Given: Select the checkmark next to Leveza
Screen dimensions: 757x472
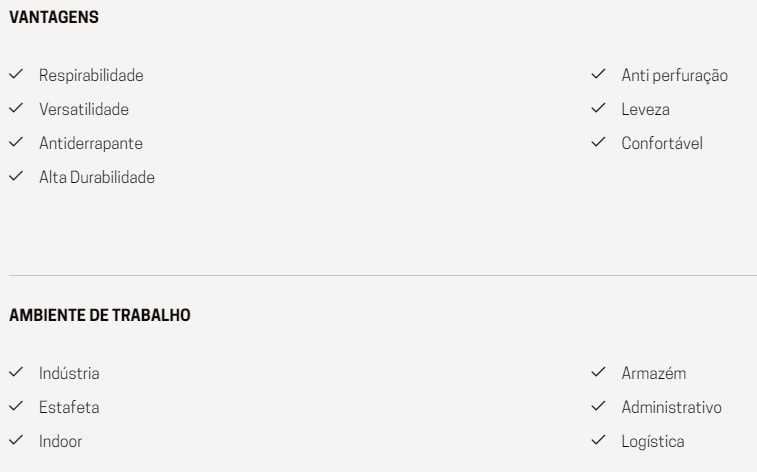Looking at the screenshot, I should click(598, 108).
